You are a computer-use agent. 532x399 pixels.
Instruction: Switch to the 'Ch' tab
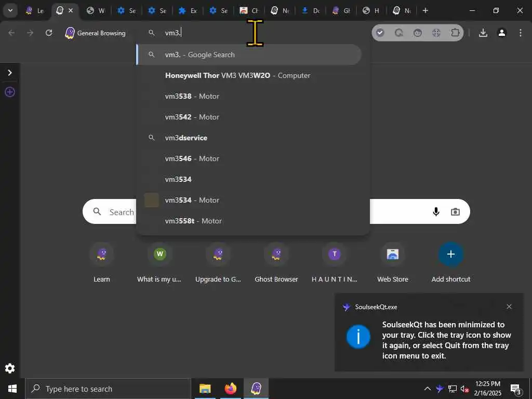(249, 10)
